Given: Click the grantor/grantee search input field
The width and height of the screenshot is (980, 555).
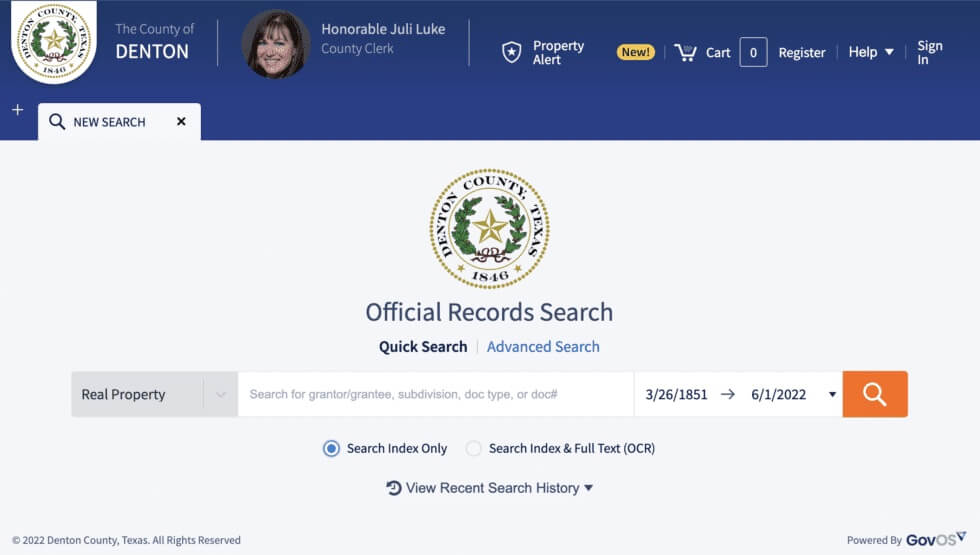Looking at the screenshot, I should 436,394.
